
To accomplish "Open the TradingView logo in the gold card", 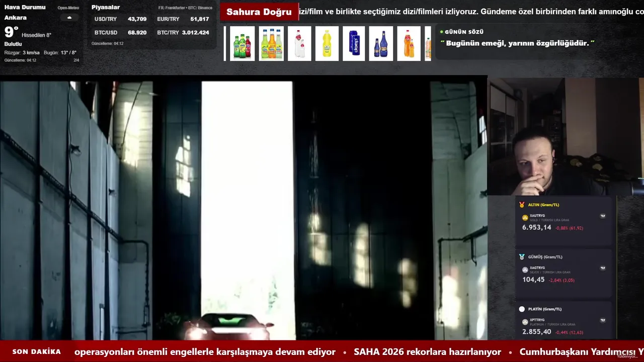I will tap(603, 216).
